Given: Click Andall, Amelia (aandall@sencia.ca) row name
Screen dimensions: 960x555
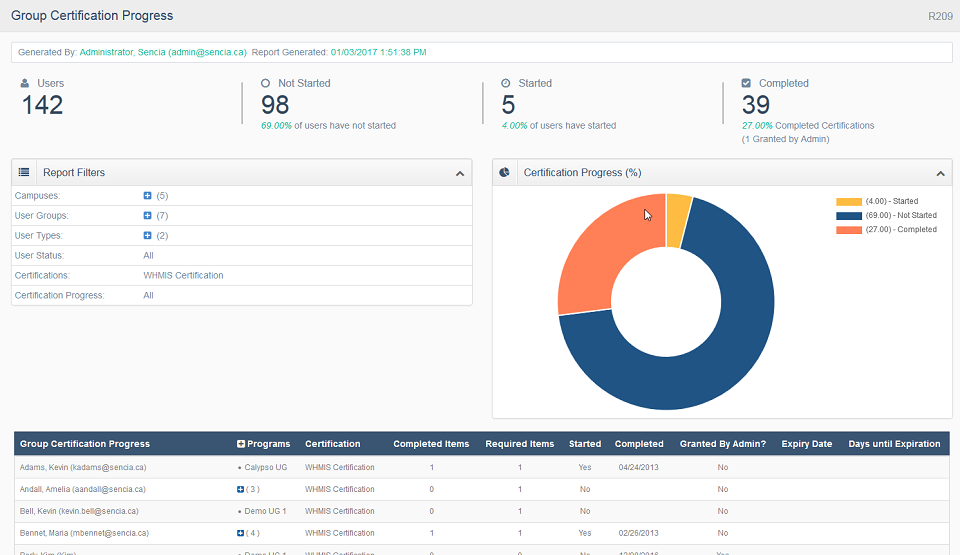Looking at the screenshot, I should (82, 489).
